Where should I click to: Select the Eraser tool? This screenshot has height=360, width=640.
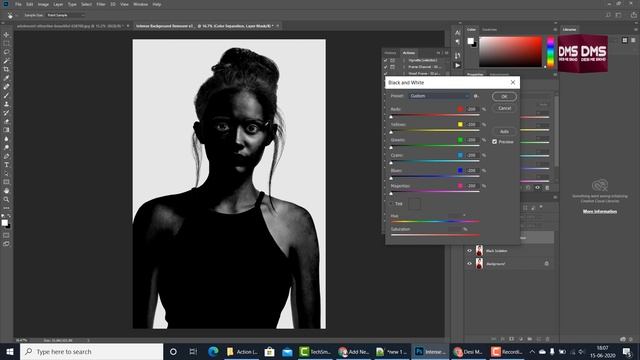(x=6, y=121)
